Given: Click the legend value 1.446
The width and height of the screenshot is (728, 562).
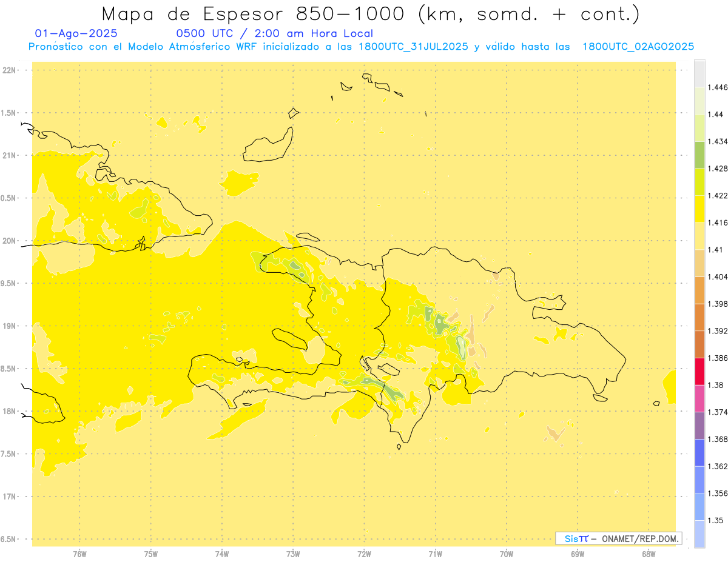Looking at the screenshot, I should pos(718,87).
